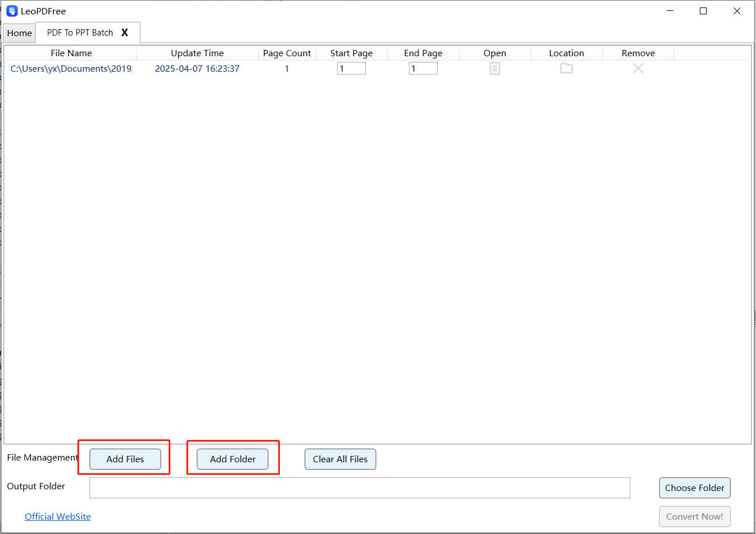Select the Start Page input box
This screenshot has height=534, width=756.
click(351, 68)
